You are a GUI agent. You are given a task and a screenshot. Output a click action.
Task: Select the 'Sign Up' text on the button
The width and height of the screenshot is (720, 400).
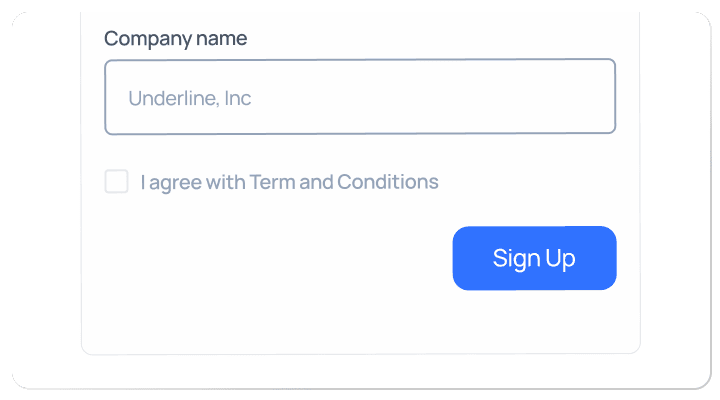[x=534, y=258]
